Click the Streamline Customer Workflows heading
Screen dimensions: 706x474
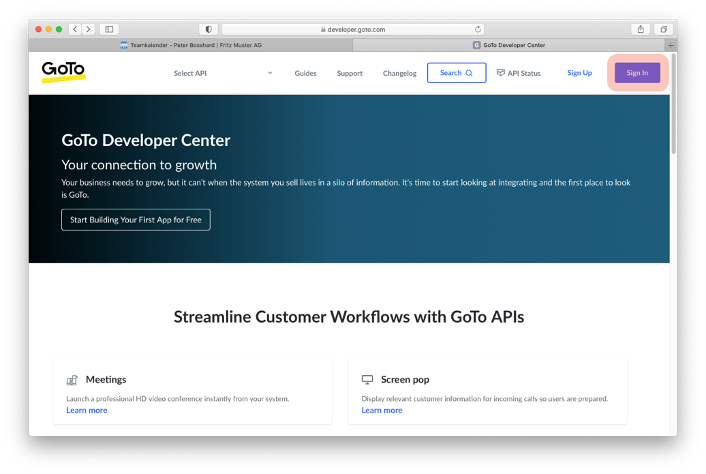[x=349, y=317]
